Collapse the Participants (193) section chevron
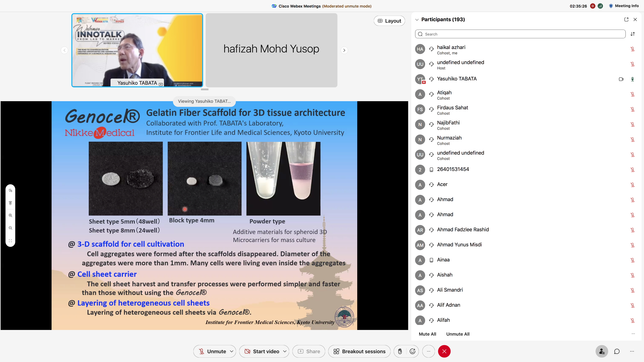Viewport: 644px width, 362px height. pos(417,19)
